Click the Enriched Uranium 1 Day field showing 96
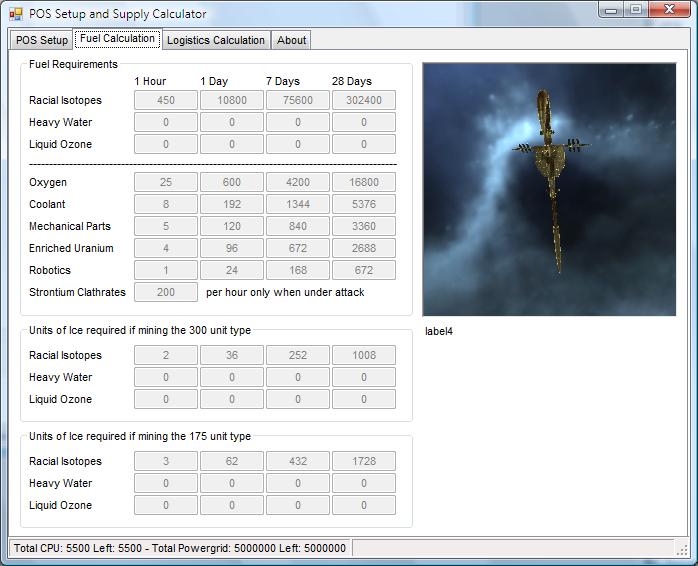The height and width of the screenshot is (566, 698). click(x=231, y=248)
